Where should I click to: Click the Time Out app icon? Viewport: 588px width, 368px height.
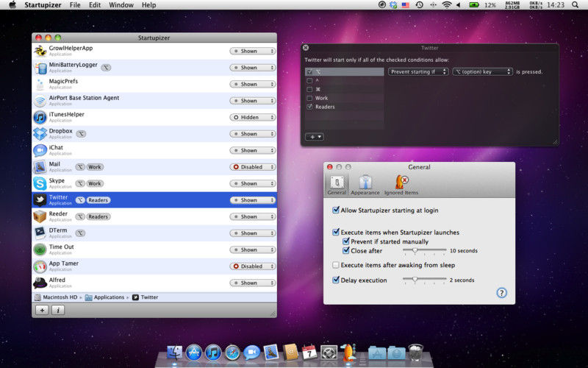[x=40, y=250]
